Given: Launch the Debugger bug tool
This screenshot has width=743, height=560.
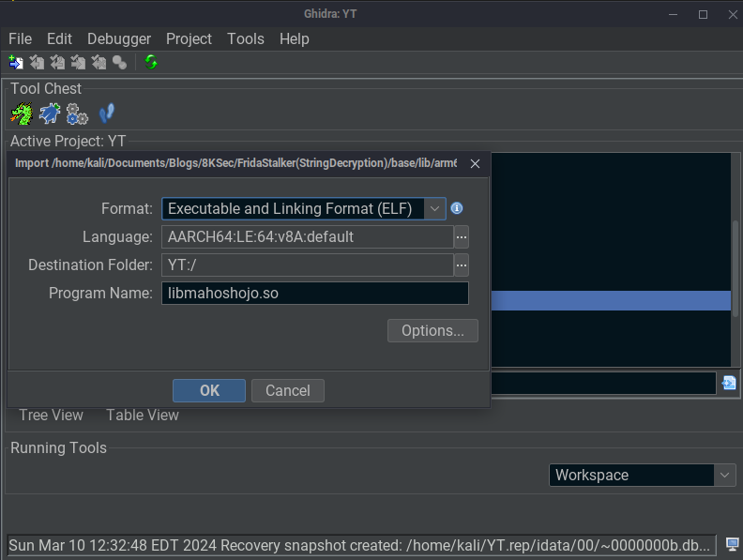Looking at the screenshot, I should (49, 114).
